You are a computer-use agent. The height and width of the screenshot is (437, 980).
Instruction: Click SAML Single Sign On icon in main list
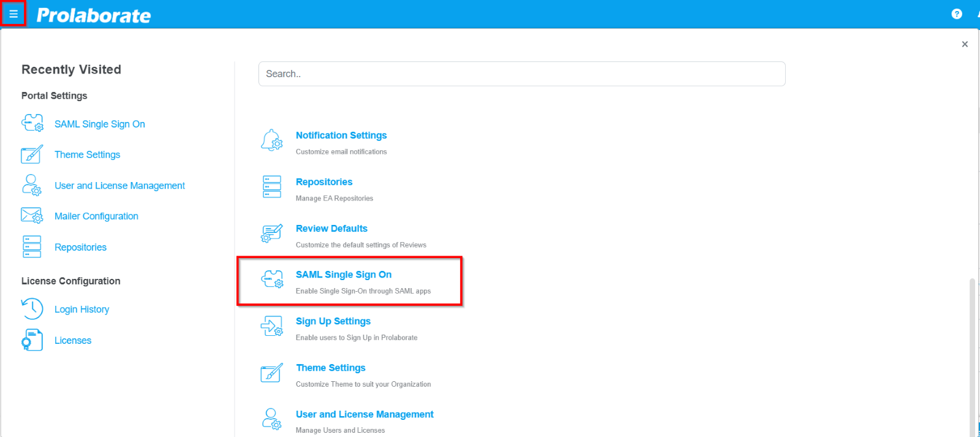pos(273,279)
